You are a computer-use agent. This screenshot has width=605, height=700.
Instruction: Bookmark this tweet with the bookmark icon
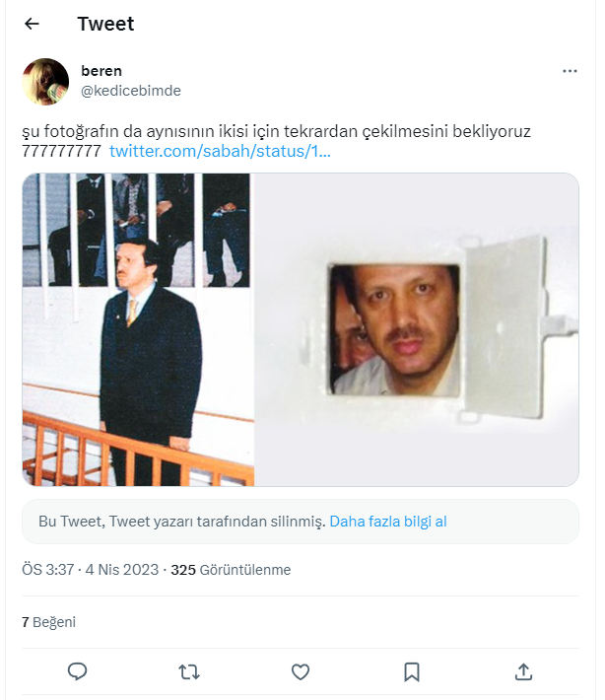(x=412, y=671)
